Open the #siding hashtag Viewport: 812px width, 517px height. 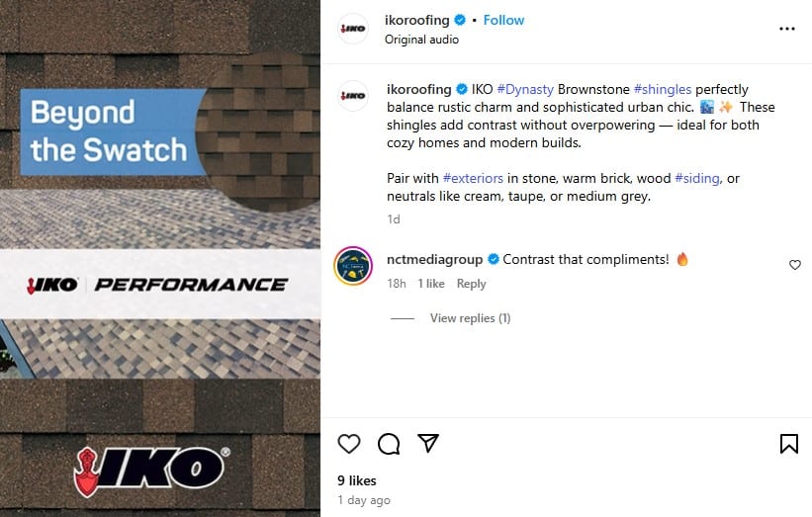697,178
